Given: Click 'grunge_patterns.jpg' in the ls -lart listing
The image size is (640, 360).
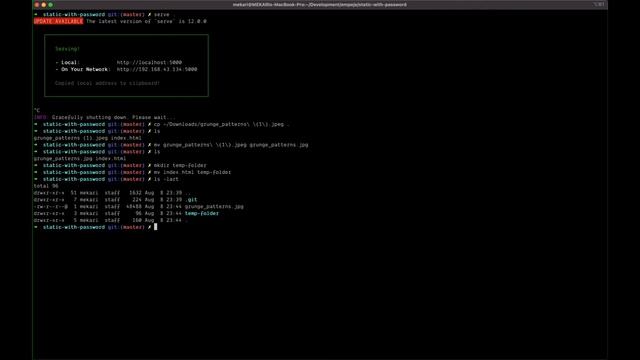Looking at the screenshot, I should [214, 207].
